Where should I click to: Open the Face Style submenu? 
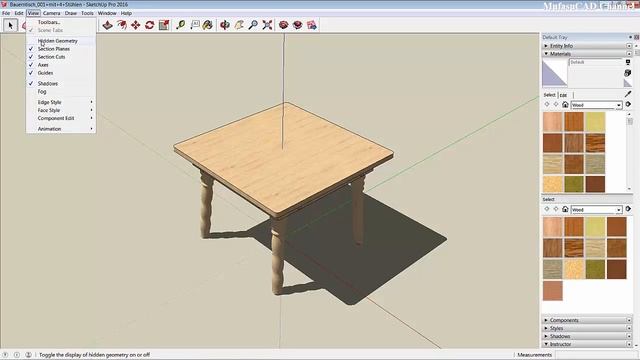tap(61, 110)
